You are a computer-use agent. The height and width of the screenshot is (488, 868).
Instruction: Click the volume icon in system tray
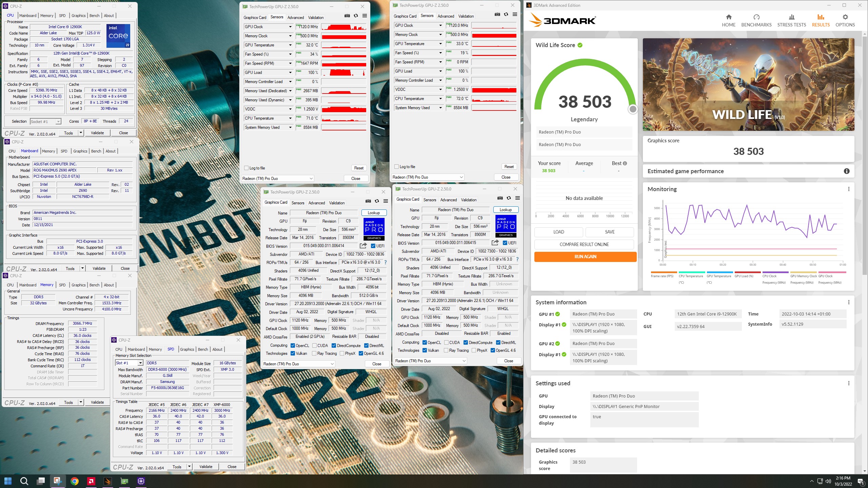click(x=828, y=481)
